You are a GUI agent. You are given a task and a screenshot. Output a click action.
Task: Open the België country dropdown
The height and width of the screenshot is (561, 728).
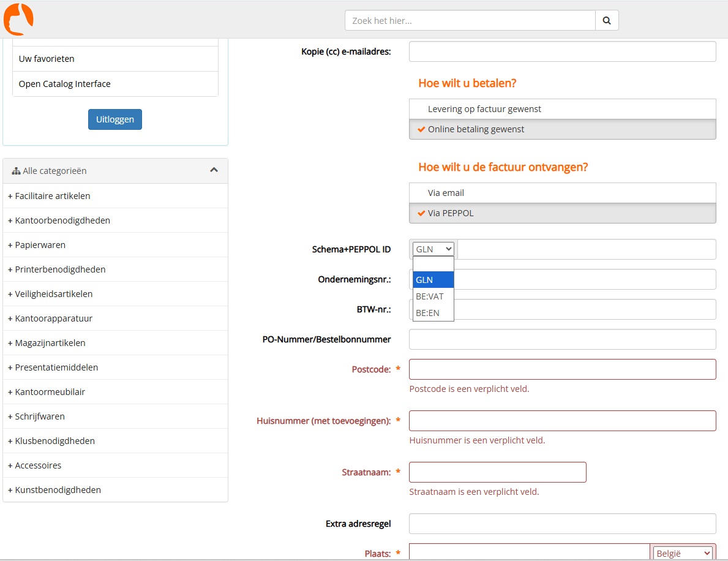coord(683,553)
